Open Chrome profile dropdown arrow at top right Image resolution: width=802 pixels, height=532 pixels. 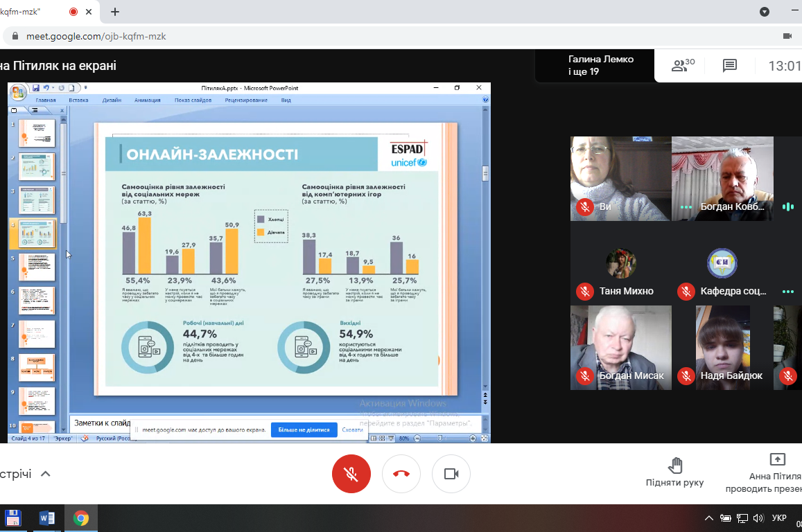tap(765, 12)
